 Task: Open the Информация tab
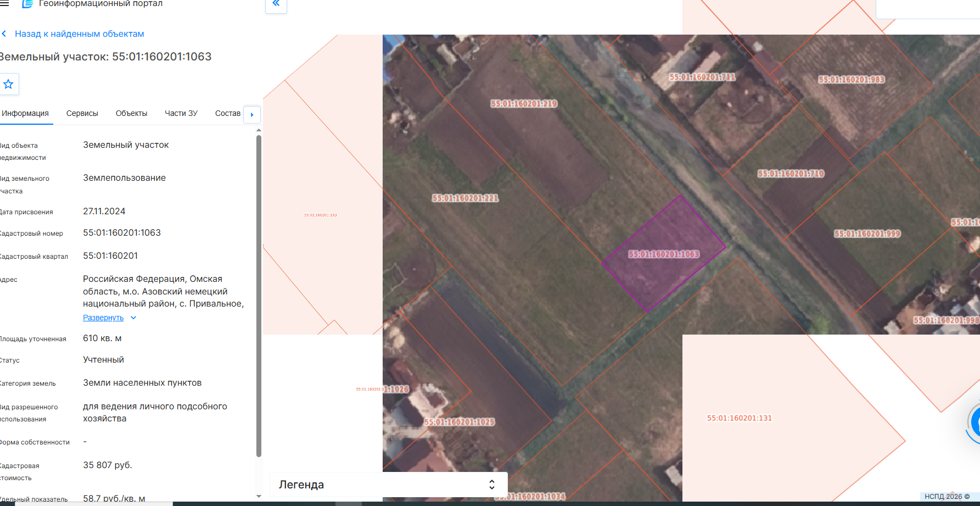pyautogui.click(x=25, y=113)
